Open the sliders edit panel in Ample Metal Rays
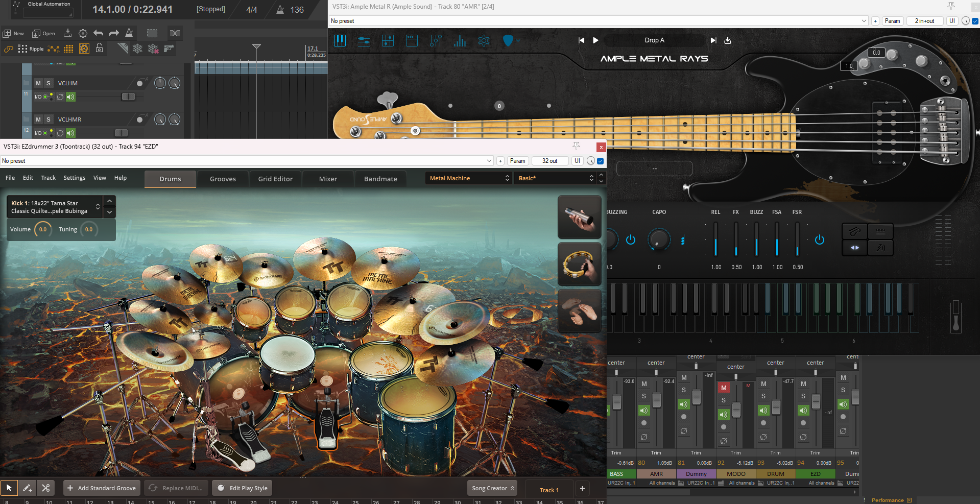 pyautogui.click(x=364, y=40)
